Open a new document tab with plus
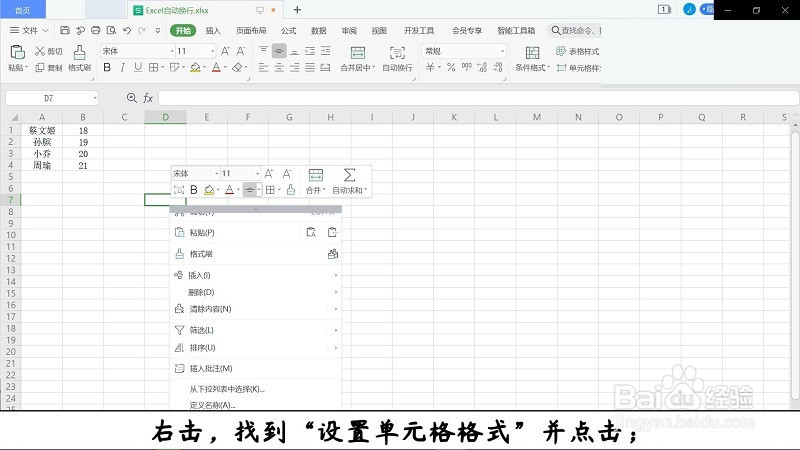Image resolution: width=800 pixels, height=450 pixels. (297, 10)
